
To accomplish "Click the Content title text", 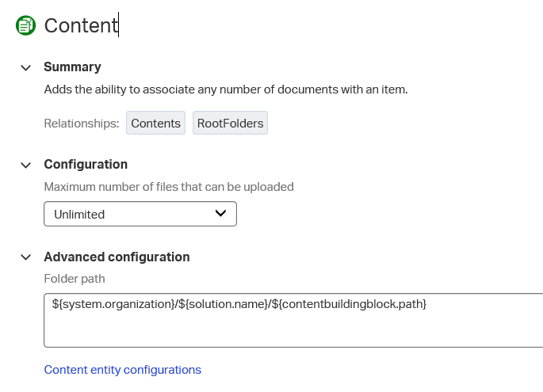I will click(81, 25).
